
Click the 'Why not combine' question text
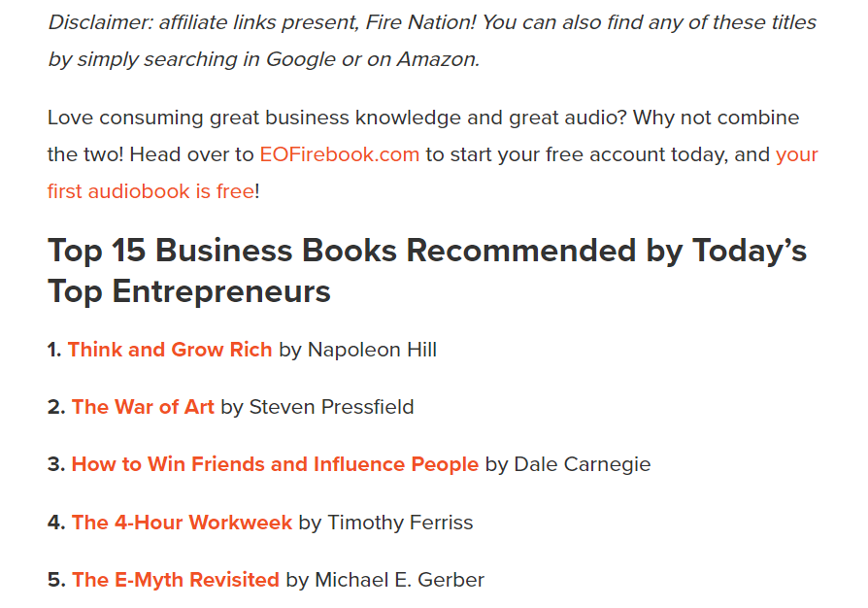[x=717, y=118]
